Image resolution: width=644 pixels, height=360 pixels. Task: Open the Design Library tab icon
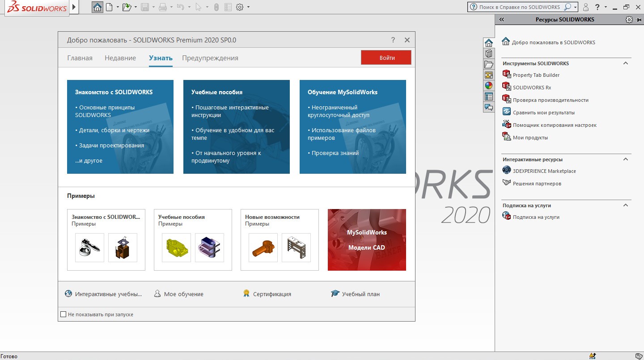(x=489, y=54)
